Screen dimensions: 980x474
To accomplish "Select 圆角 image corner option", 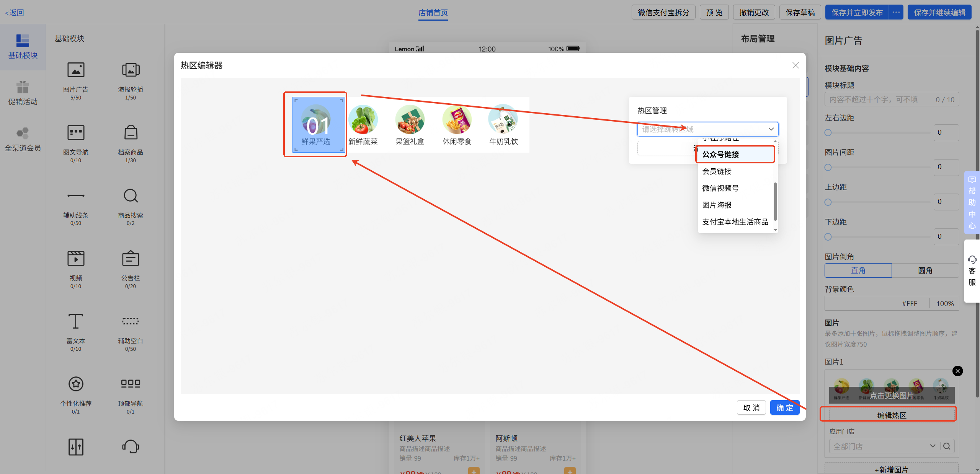I will (x=925, y=270).
